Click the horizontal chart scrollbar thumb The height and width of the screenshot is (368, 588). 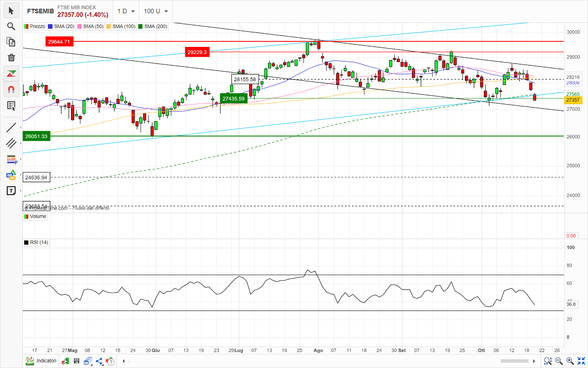514,361
